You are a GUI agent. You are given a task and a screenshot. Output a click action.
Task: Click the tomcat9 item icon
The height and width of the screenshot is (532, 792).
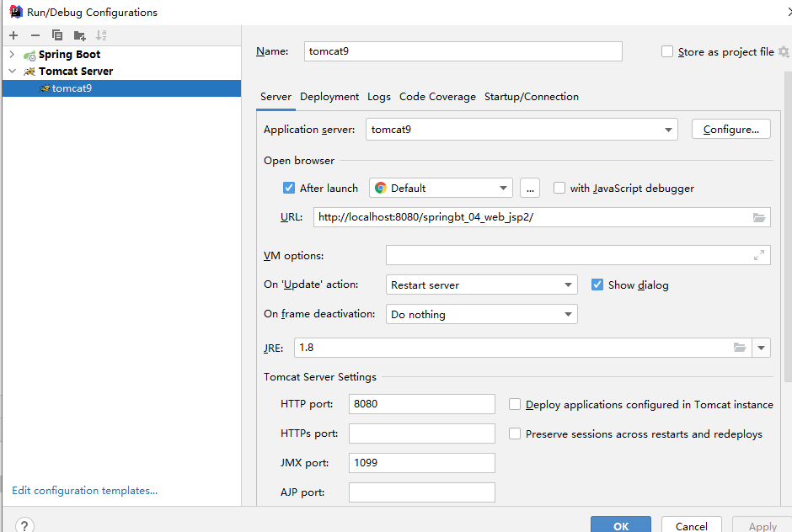coord(45,88)
